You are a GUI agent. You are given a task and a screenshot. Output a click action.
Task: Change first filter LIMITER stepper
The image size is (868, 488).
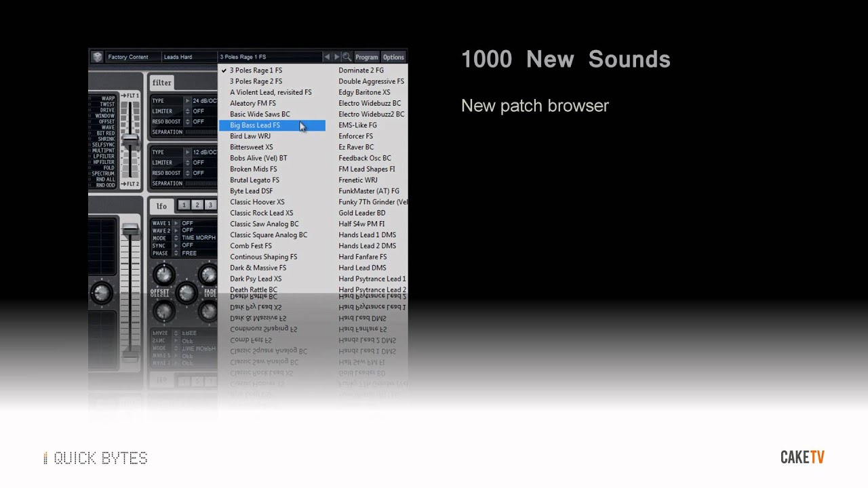click(188, 111)
